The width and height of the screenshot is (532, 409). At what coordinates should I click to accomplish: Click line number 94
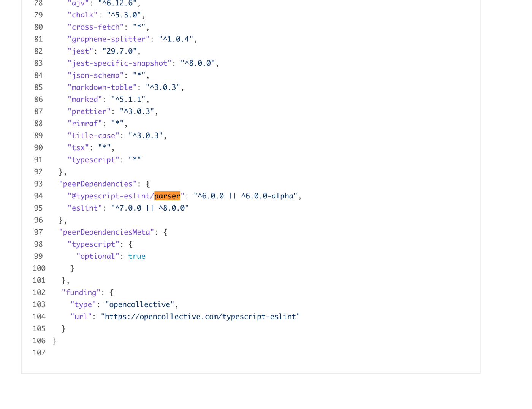click(38, 196)
